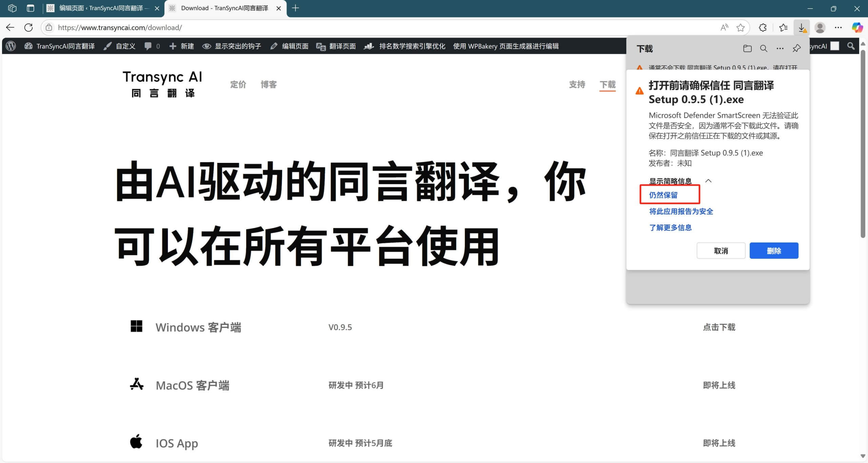Open downloads folder from downloads panel
Viewport: 868px width, 463px height.
[747, 48]
